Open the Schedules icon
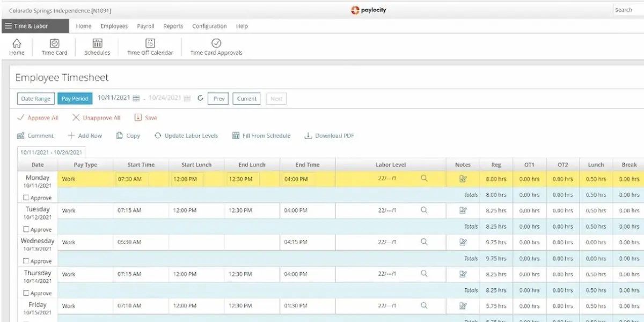Image resolution: width=644 pixels, height=322 pixels. (x=97, y=43)
